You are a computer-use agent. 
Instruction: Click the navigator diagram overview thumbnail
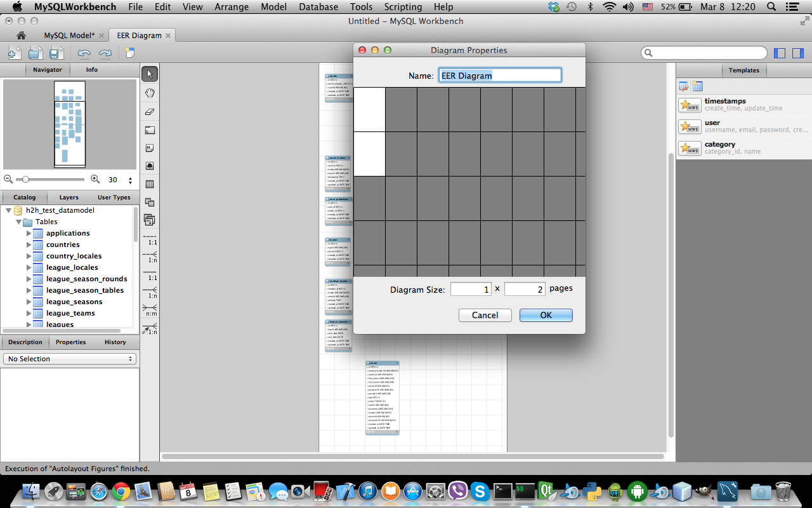pyautogui.click(x=70, y=124)
